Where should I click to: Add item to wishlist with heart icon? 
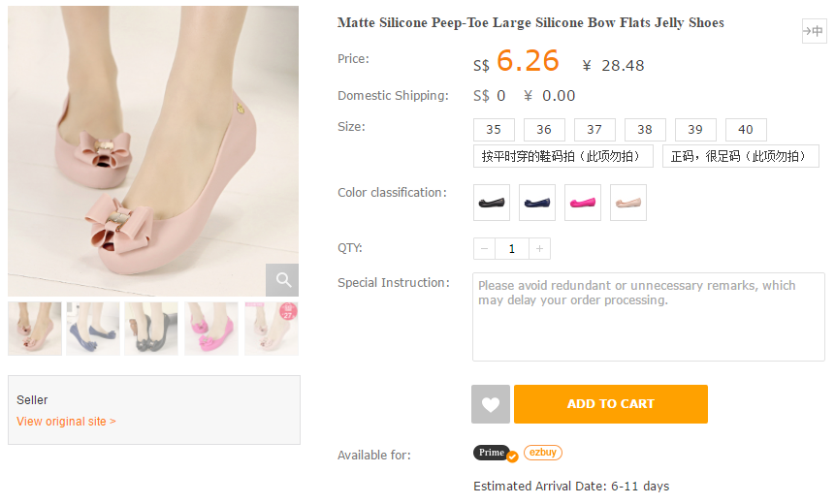click(490, 404)
